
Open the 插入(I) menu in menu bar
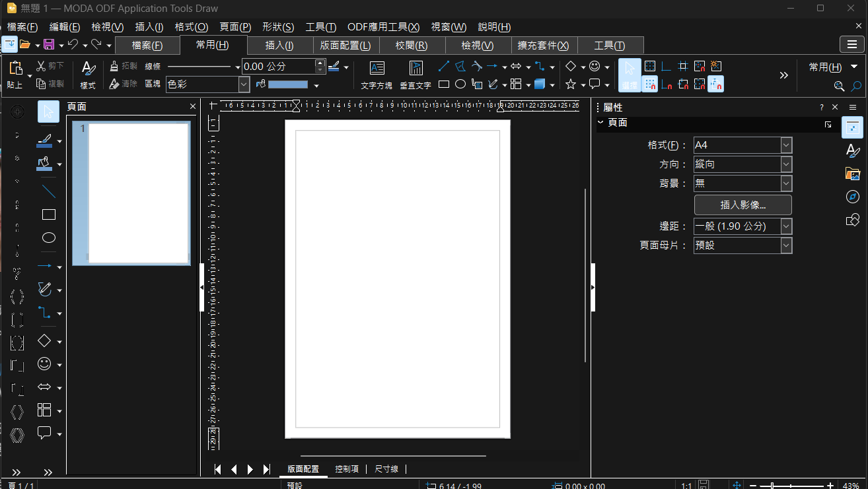click(x=149, y=27)
